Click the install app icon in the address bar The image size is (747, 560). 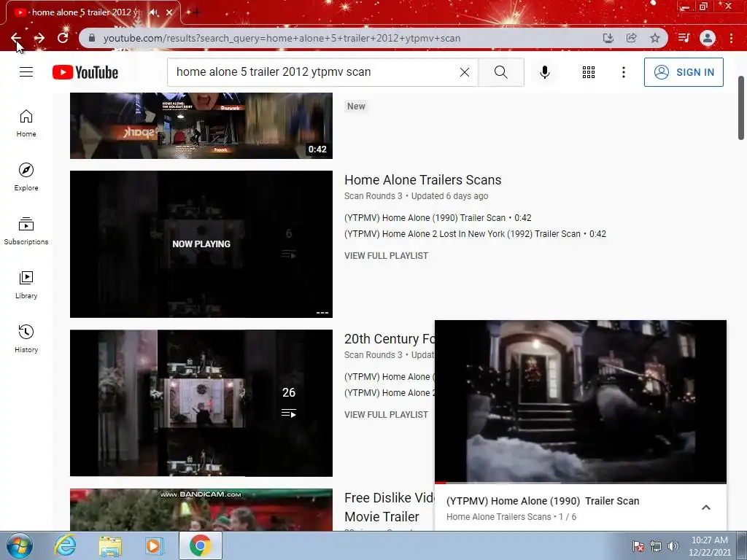pos(608,38)
